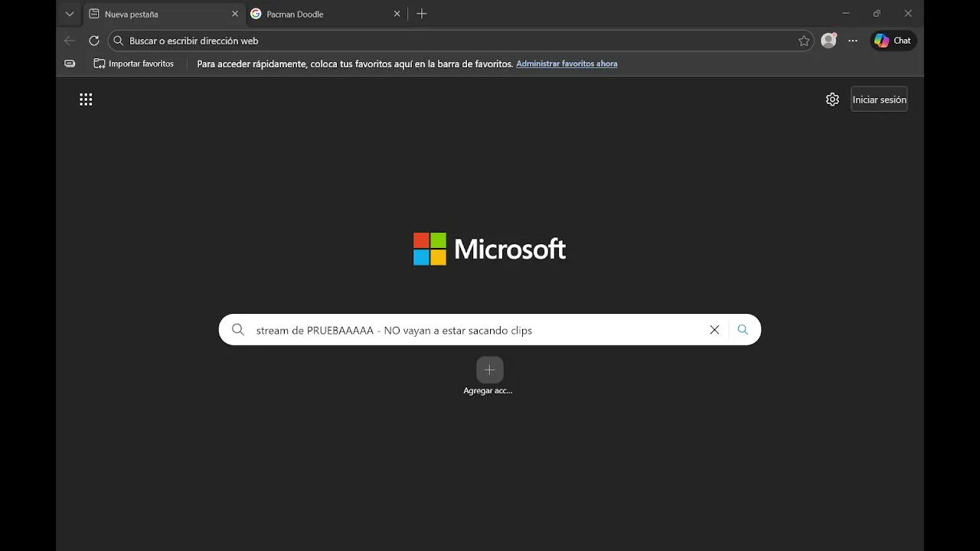The width and height of the screenshot is (980, 551).
Task: Click the plus tile to add shortcut
Action: point(490,370)
